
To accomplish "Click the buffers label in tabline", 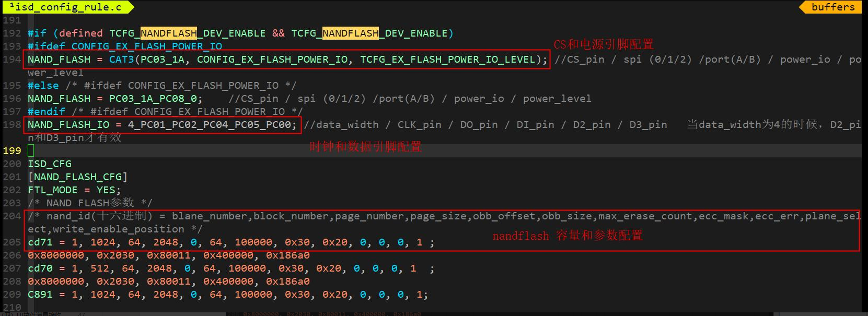I will 833,7.
